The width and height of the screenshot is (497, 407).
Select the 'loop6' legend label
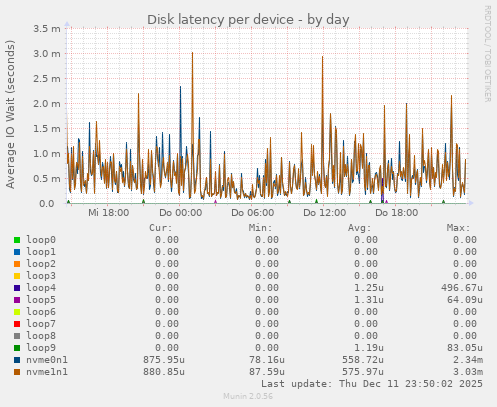[x=41, y=312]
